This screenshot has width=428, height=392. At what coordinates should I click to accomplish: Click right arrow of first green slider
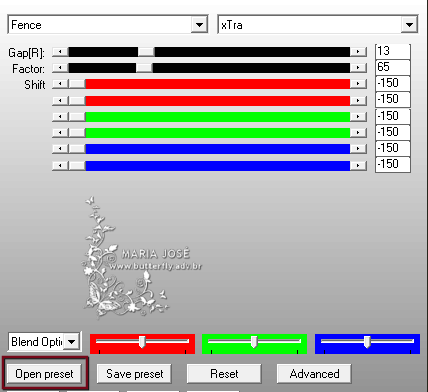pos(358,116)
